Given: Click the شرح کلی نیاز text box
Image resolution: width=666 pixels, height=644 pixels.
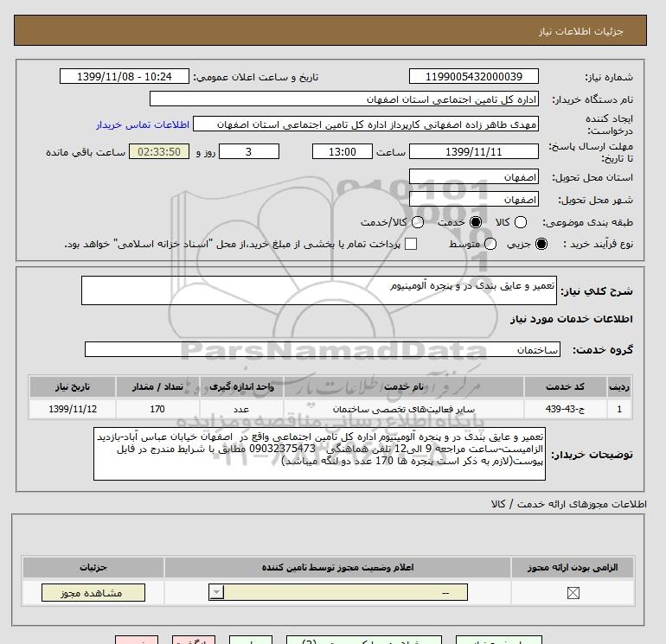Looking at the screenshot, I should tap(319, 290).
